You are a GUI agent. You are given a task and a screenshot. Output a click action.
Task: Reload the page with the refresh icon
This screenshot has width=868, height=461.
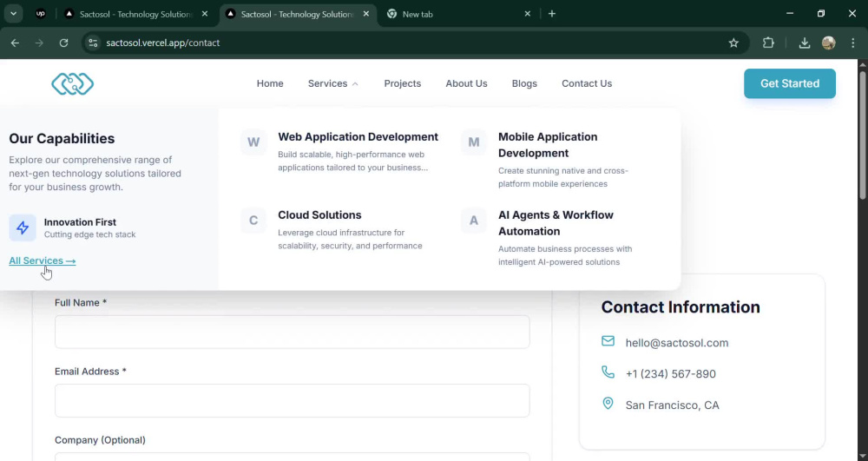tap(63, 43)
